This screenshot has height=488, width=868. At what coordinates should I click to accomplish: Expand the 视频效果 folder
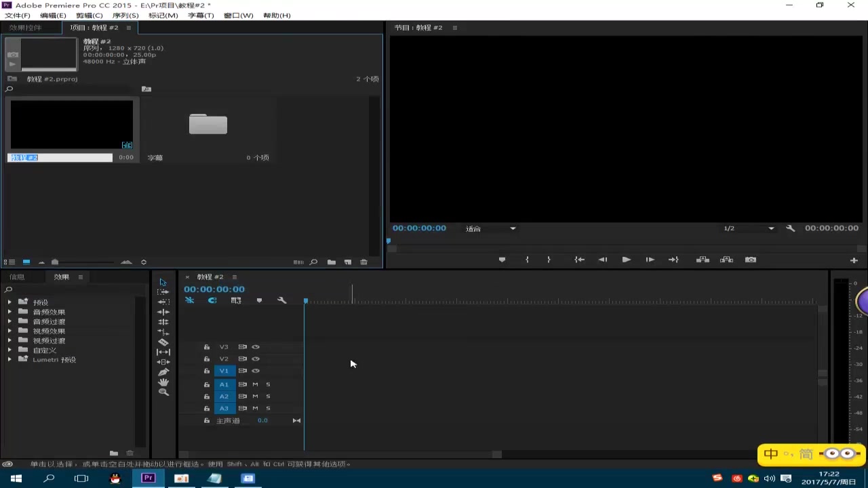pyautogui.click(x=9, y=331)
